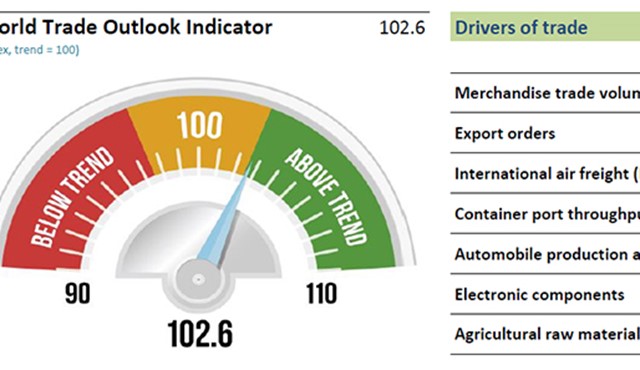Screen dimensions: 640x370
Task: Select the Electronic components row
Action: click(545, 294)
